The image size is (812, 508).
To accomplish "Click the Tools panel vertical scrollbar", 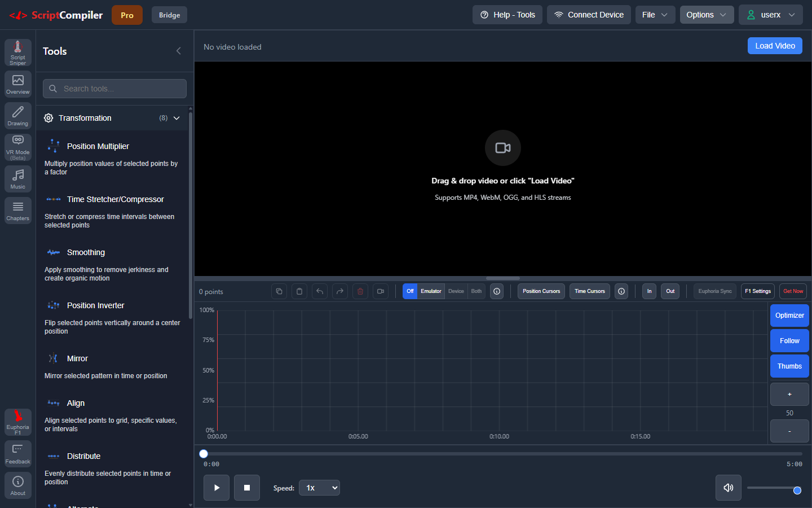I will 191,214.
